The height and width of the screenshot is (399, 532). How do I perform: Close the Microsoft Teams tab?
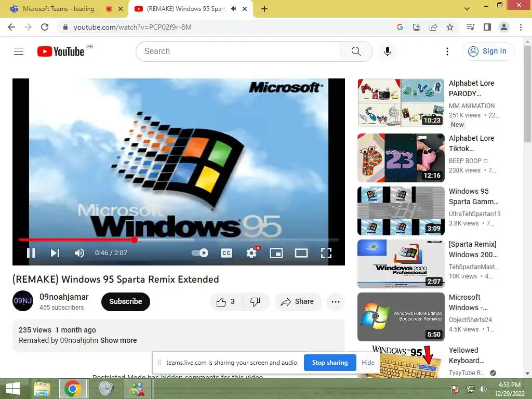tap(121, 9)
